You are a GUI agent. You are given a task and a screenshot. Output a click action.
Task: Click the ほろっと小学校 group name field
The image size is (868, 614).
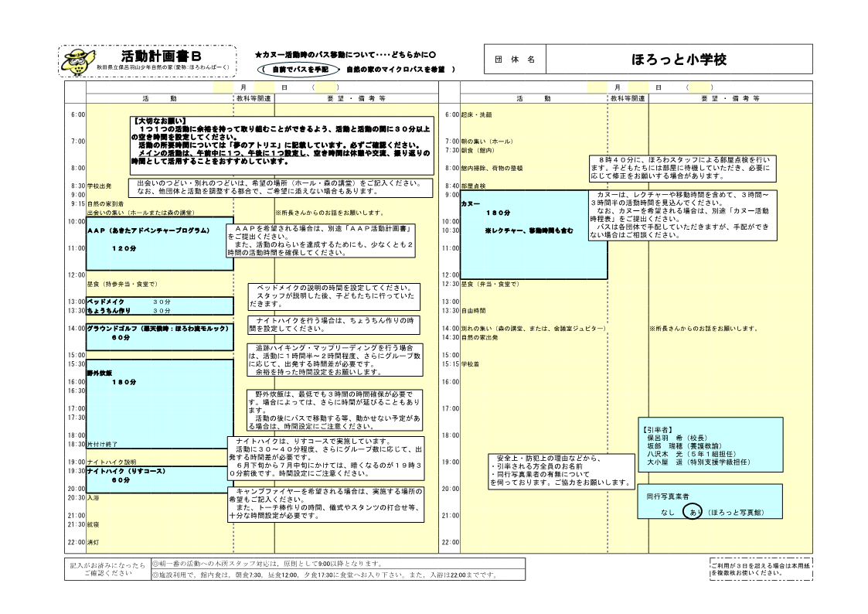(679, 60)
